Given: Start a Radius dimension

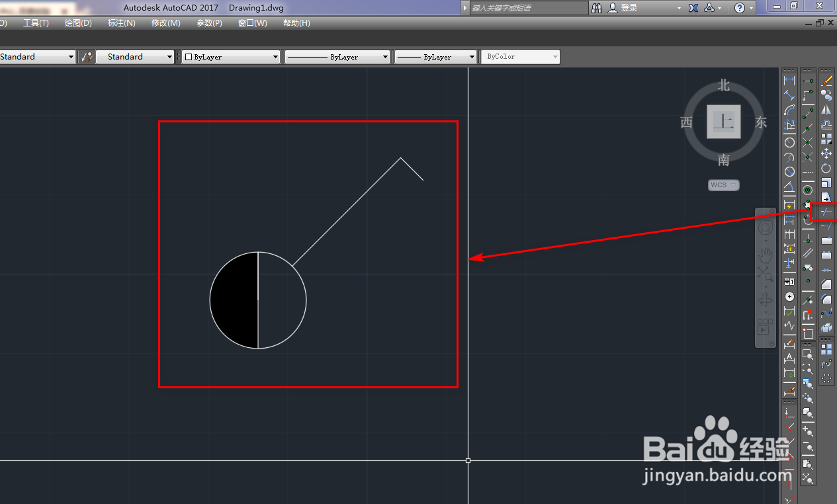Looking at the screenshot, I should [x=789, y=142].
